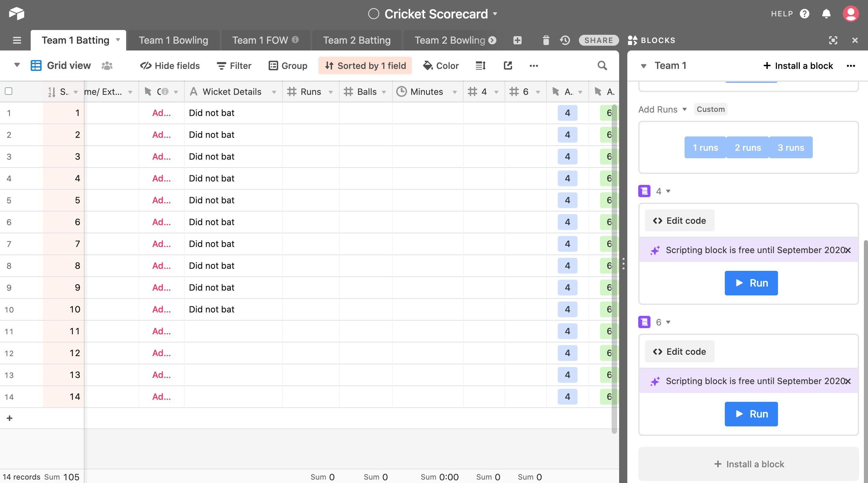Collapse the Team 1 dashboard chevron
Screen dimensions: 868x483
(x=643, y=66)
